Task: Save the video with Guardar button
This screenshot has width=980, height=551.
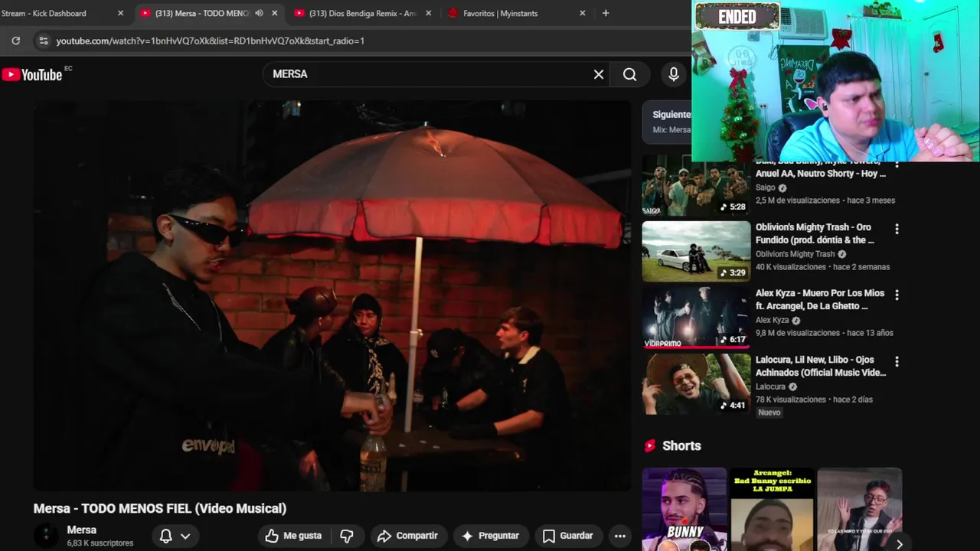Action: 568,536
